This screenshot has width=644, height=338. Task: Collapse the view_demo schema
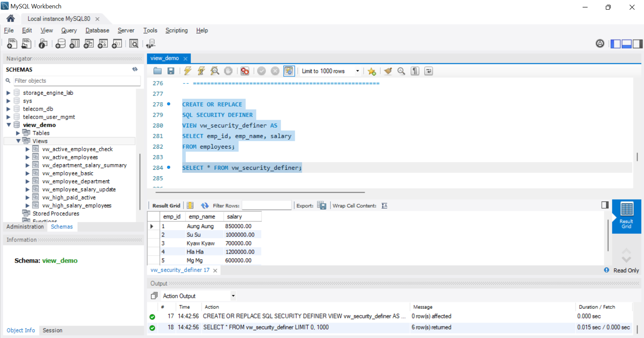click(8, 125)
